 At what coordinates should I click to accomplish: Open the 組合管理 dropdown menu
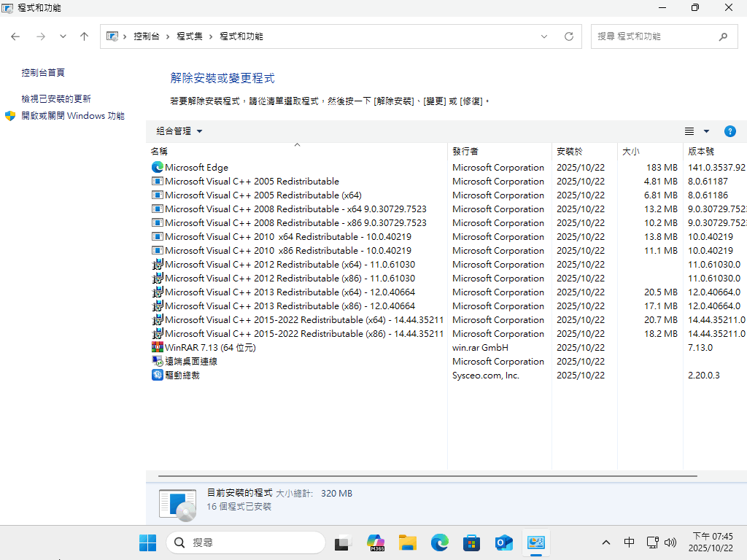179,131
